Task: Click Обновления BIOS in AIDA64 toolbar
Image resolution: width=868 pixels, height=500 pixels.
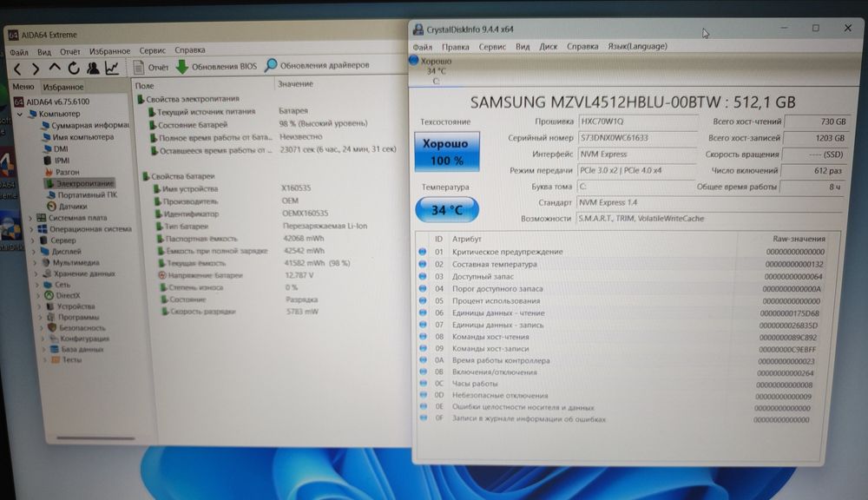Action: (216, 67)
